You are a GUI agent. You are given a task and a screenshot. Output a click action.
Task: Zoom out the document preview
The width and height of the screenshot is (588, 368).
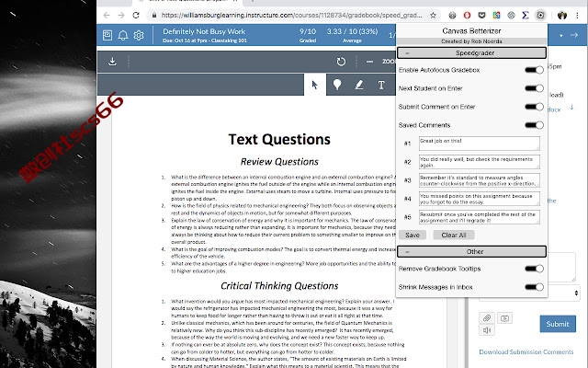point(369,62)
